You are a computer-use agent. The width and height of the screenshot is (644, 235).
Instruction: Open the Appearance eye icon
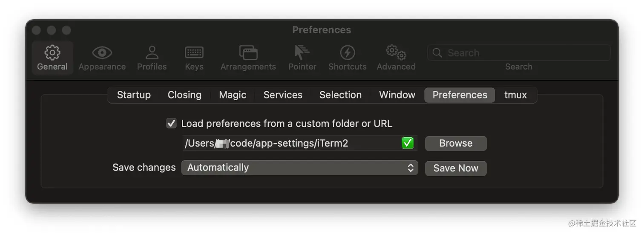click(102, 53)
